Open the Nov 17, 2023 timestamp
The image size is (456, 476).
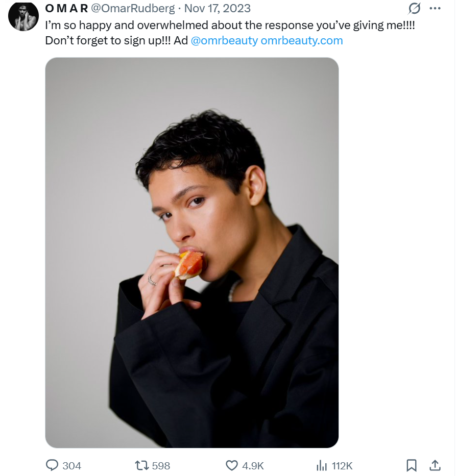coord(217,9)
